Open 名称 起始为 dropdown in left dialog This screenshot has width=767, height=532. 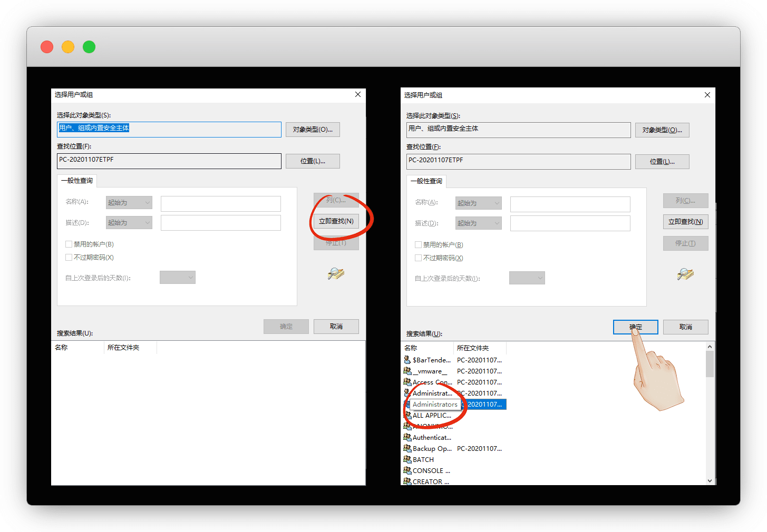129,203
